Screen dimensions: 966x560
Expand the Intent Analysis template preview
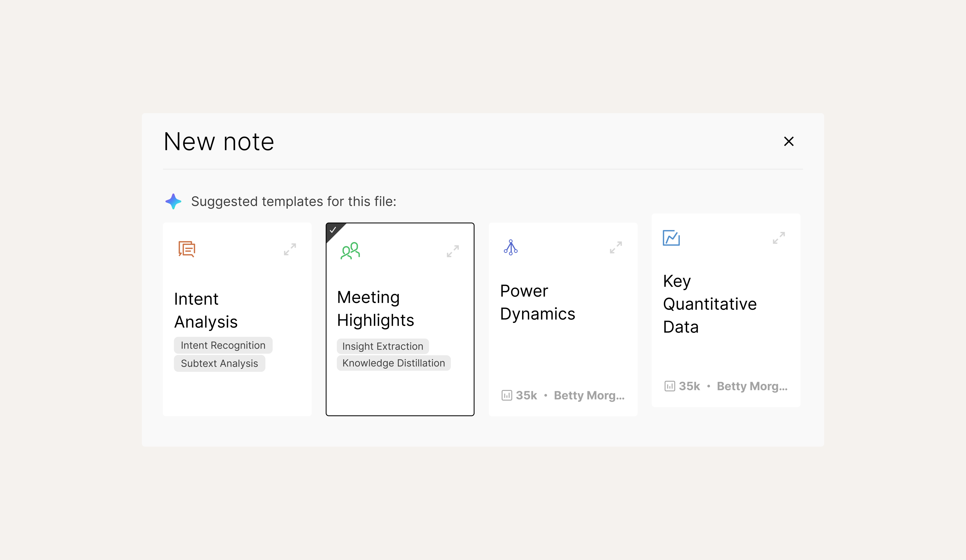[x=290, y=249]
